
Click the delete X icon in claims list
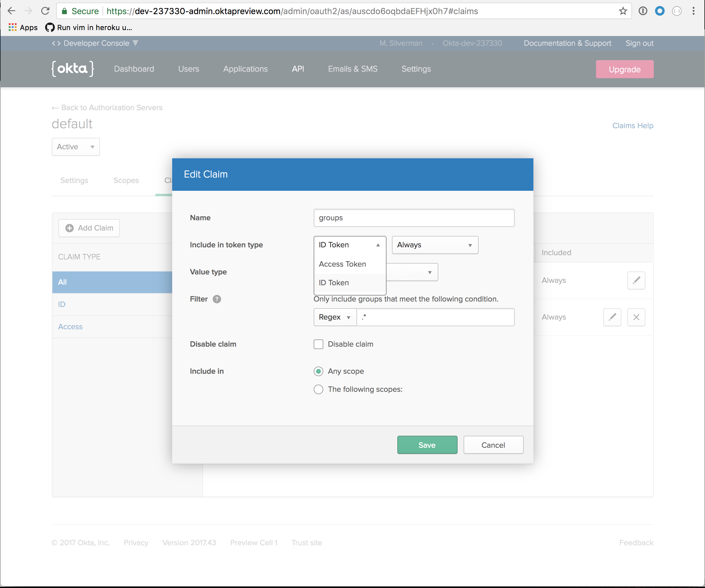pos(636,317)
